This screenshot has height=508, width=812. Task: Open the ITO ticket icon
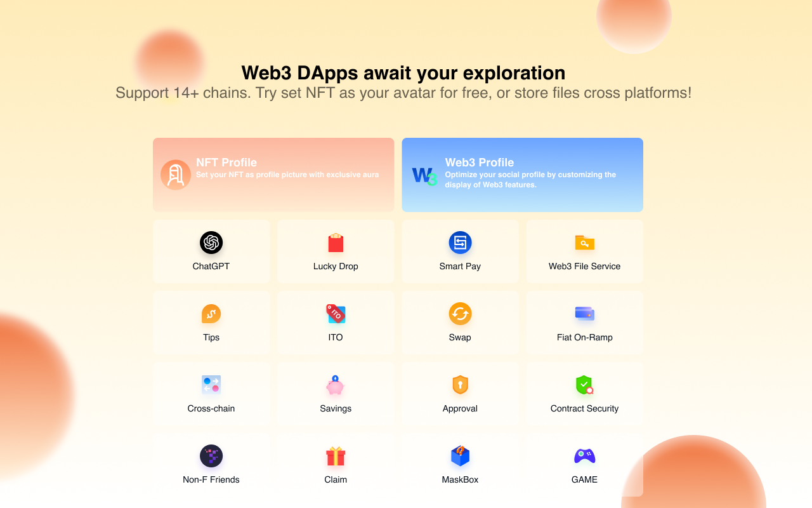pyautogui.click(x=335, y=314)
